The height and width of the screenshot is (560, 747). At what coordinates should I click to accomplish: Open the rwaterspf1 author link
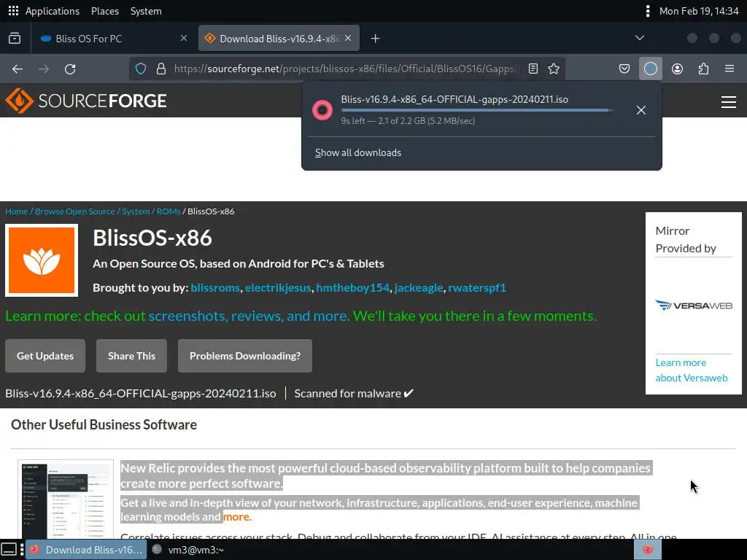pyautogui.click(x=477, y=287)
